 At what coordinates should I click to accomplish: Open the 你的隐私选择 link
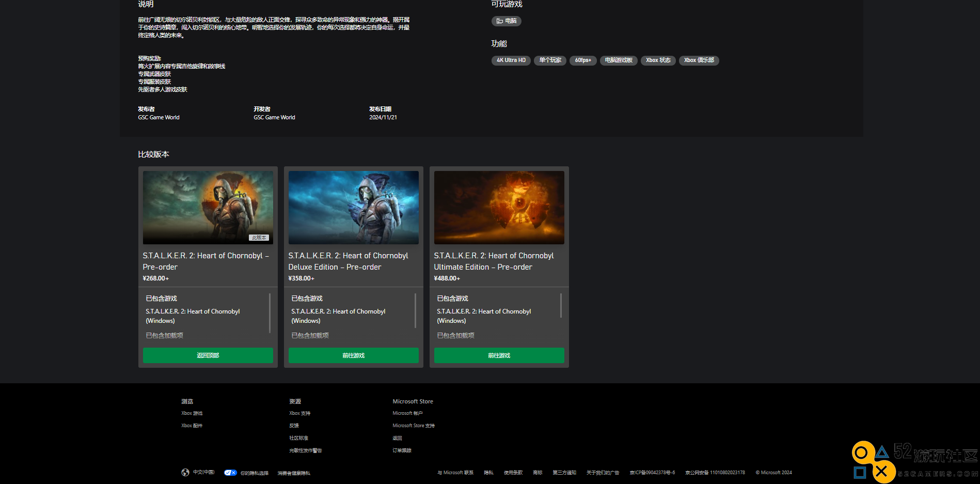point(255,473)
